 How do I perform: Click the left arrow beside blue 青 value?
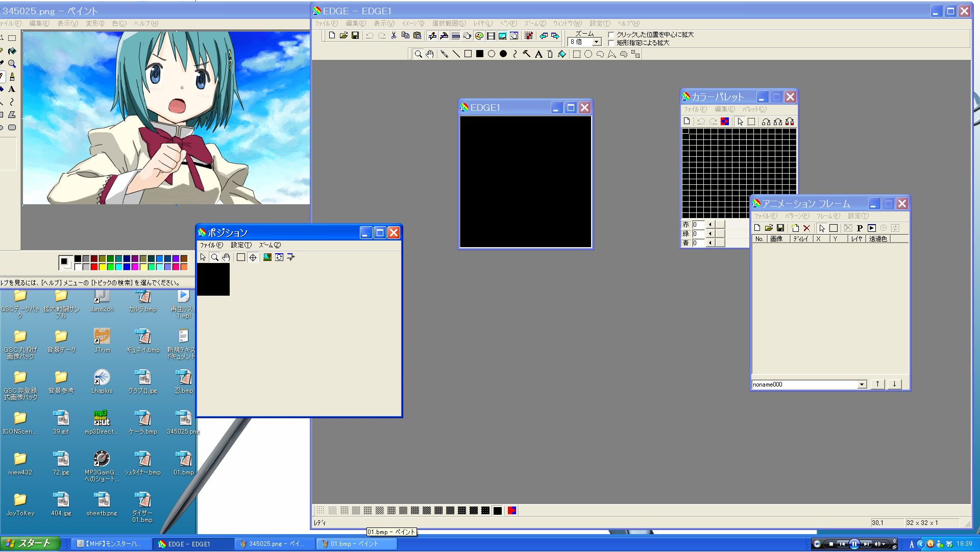(710, 243)
